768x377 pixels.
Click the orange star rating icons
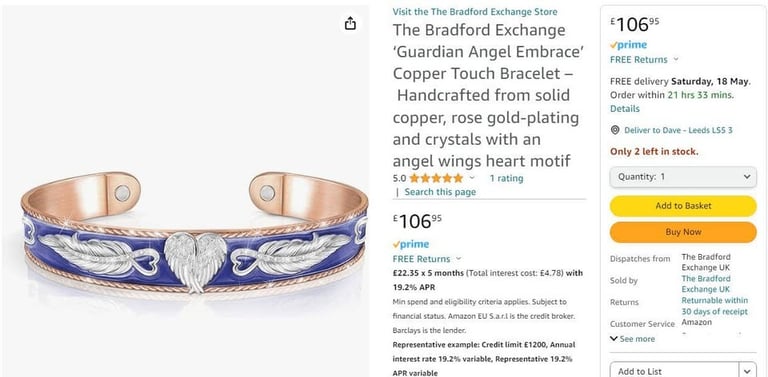tap(436, 178)
